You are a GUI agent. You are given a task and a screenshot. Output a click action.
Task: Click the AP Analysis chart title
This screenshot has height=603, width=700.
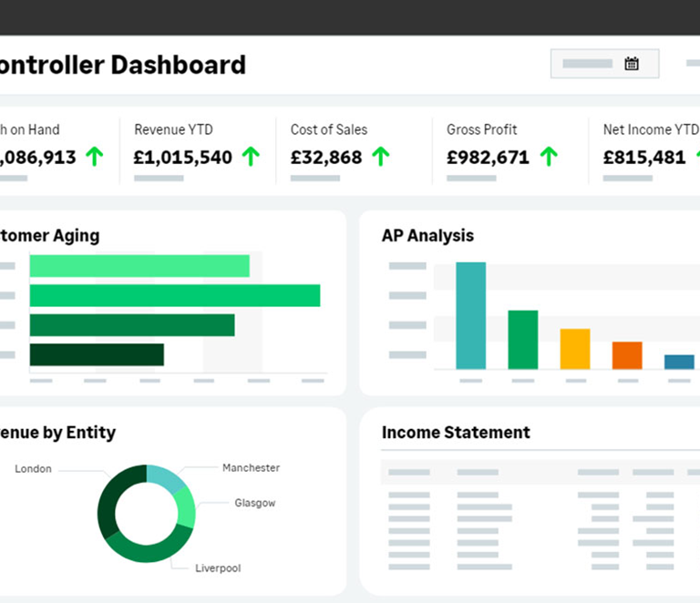(427, 236)
